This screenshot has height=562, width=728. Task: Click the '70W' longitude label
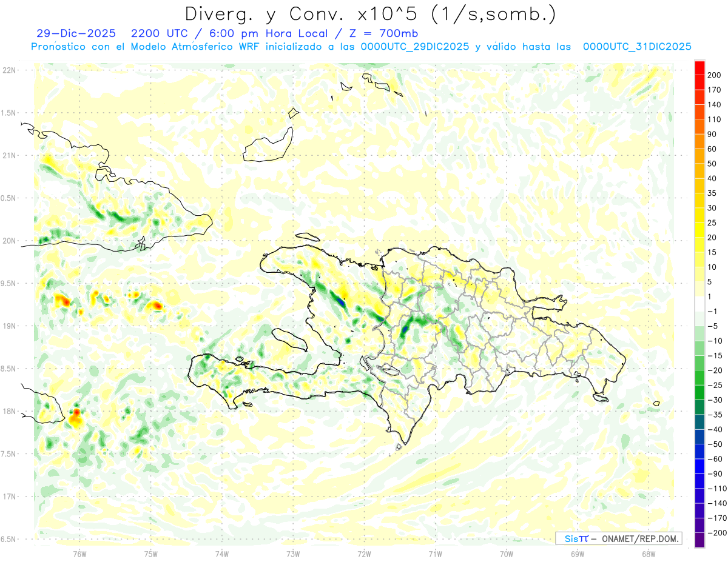click(x=507, y=554)
